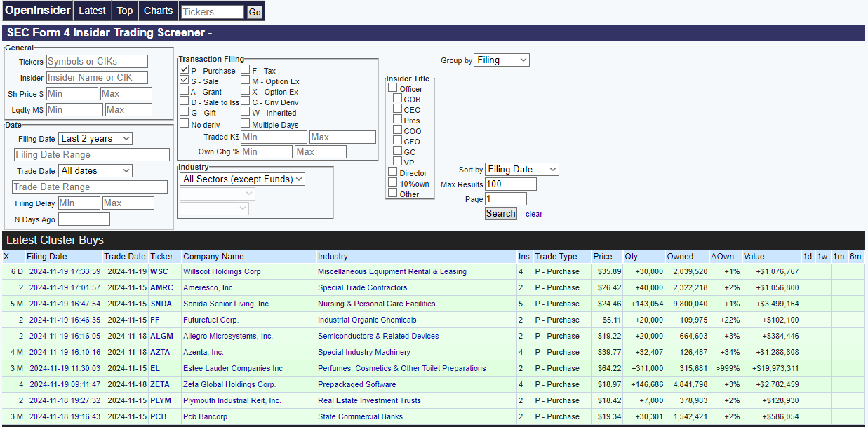This screenshot has width=868, height=427.
Task: Open the Trade Date dropdown
Action: [95, 170]
